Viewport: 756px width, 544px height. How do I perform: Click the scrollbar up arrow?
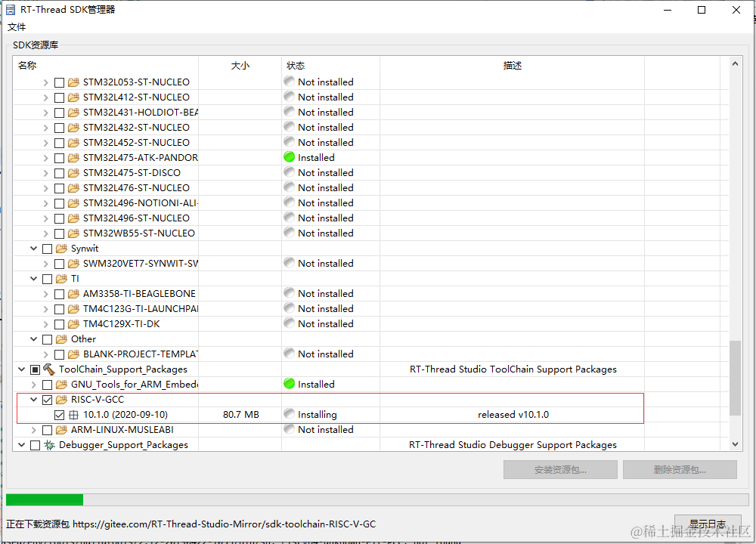(x=735, y=63)
